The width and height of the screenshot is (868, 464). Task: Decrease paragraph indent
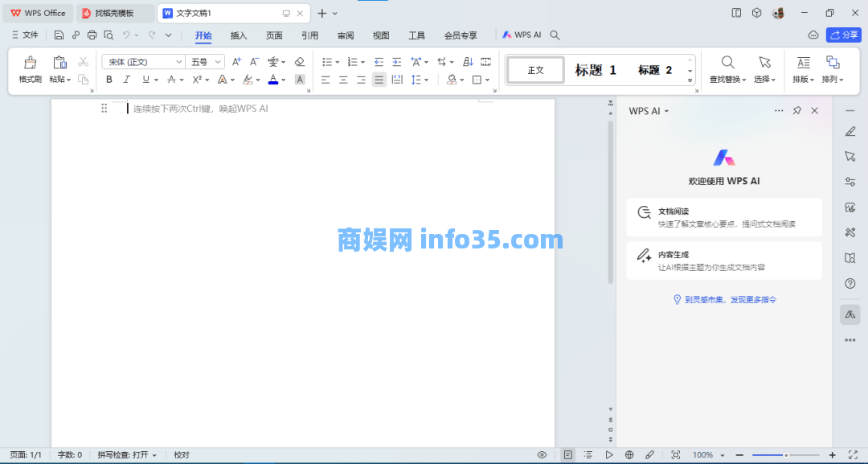coord(379,61)
